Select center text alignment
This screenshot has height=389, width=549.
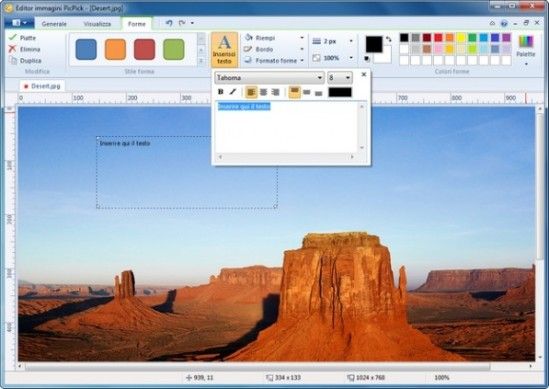263,92
